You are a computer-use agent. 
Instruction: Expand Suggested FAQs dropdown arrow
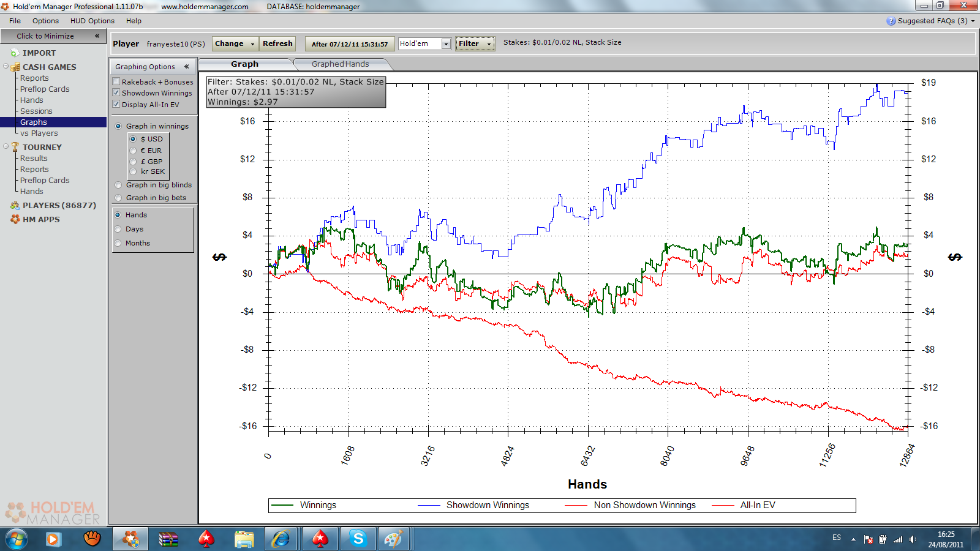point(973,21)
